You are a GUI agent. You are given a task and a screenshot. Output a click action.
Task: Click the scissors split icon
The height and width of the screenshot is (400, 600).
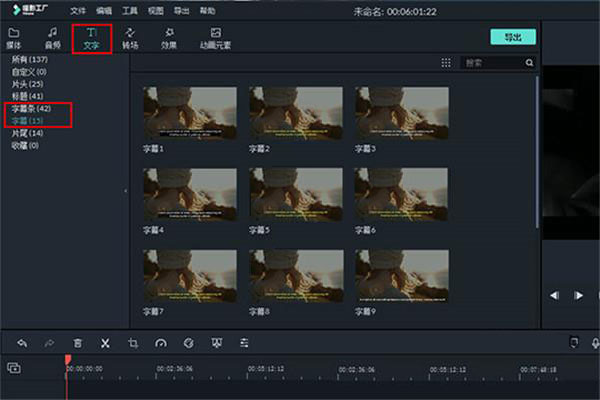[105, 343]
